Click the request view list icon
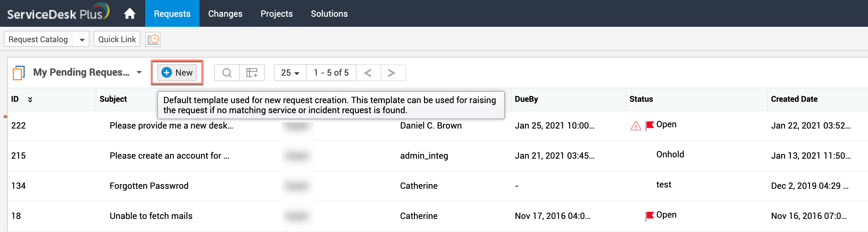This screenshot has height=232, width=868. [18, 73]
